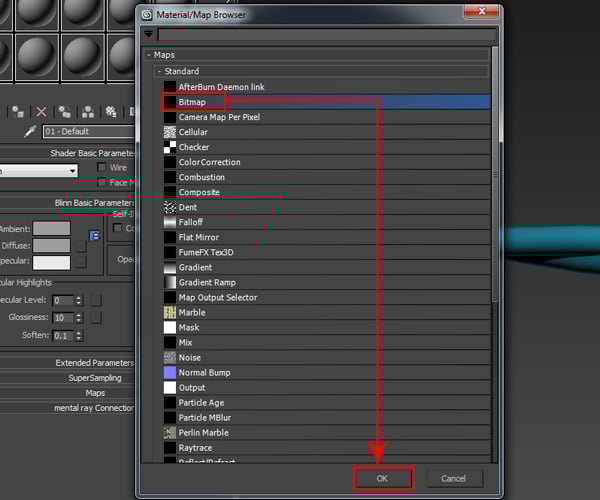The height and width of the screenshot is (500, 600).
Task: Select the Raytrace map entry
Action: [x=326, y=448]
